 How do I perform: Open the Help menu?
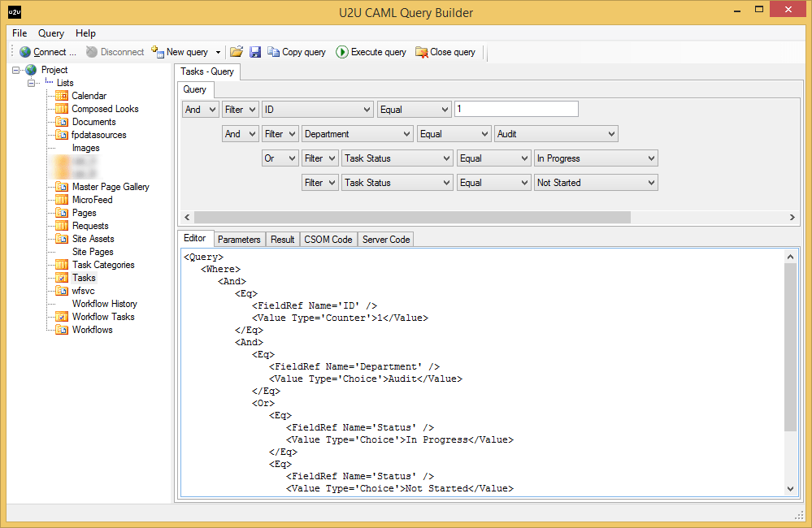point(85,33)
